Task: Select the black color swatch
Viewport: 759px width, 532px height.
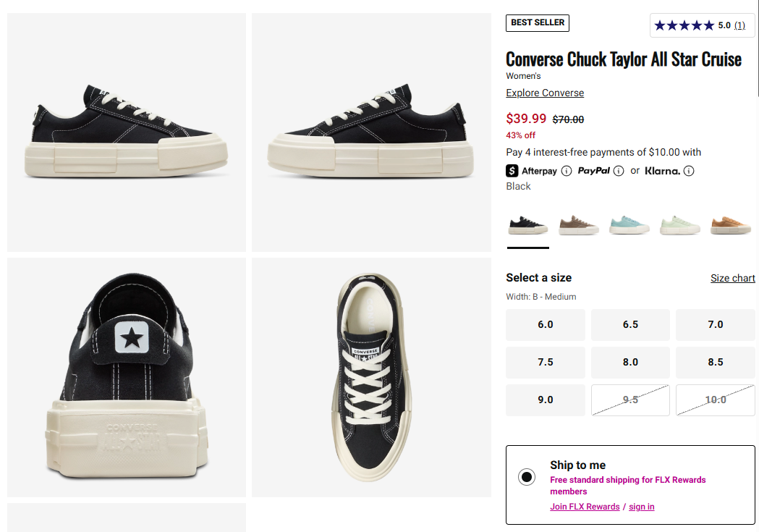Action: pos(528,224)
